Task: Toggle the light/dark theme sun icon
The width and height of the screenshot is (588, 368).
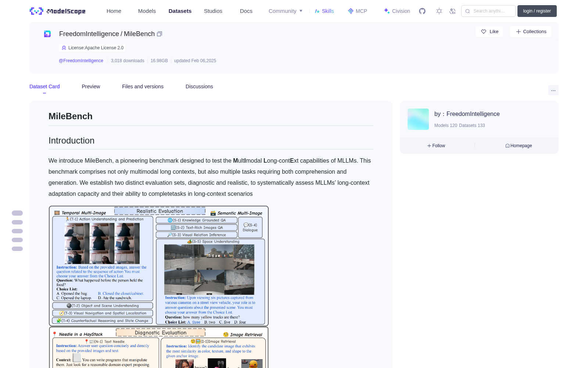Action: click(439, 11)
